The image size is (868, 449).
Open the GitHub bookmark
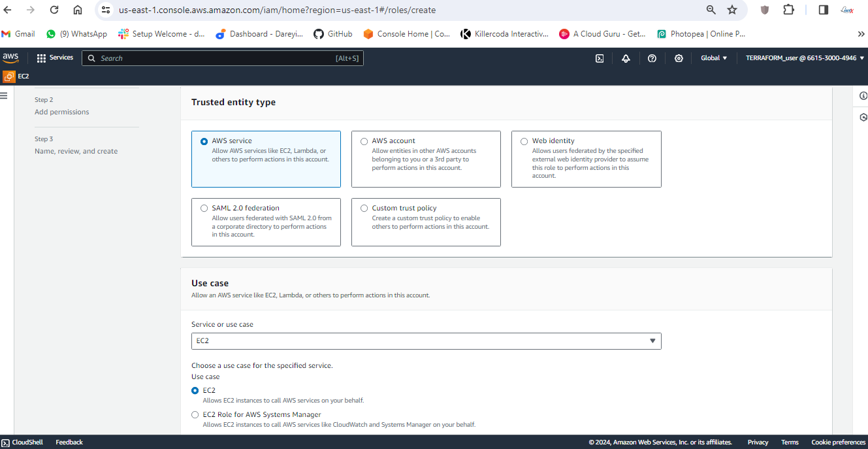pyautogui.click(x=333, y=34)
